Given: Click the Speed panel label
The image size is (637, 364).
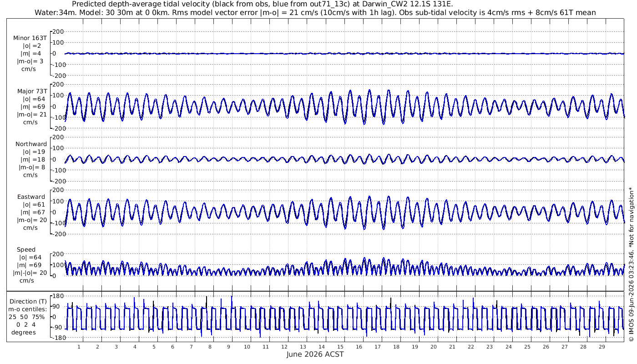Looking at the screenshot, I should coord(26,249).
